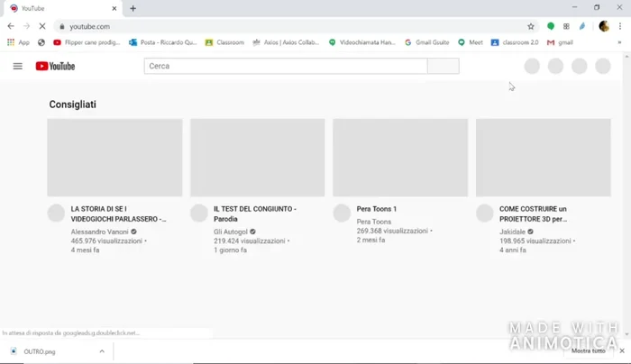The height and width of the screenshot is (364, 631).
Task: Click the YouTube logo
Action: (55, 66)
